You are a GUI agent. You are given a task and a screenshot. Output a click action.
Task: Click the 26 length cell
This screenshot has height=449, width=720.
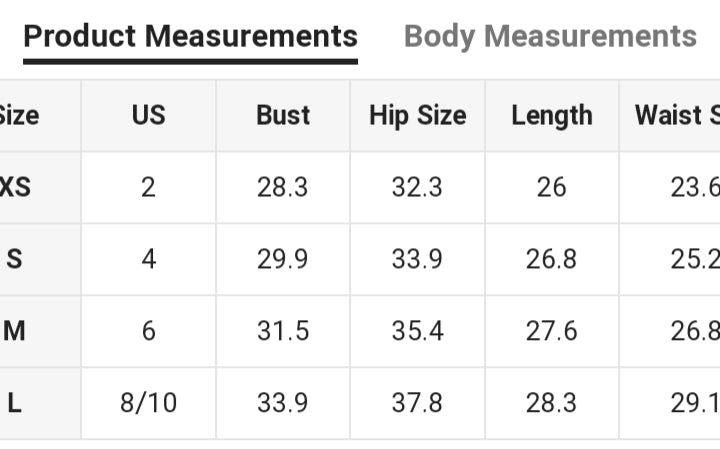(x=552, y=187)
